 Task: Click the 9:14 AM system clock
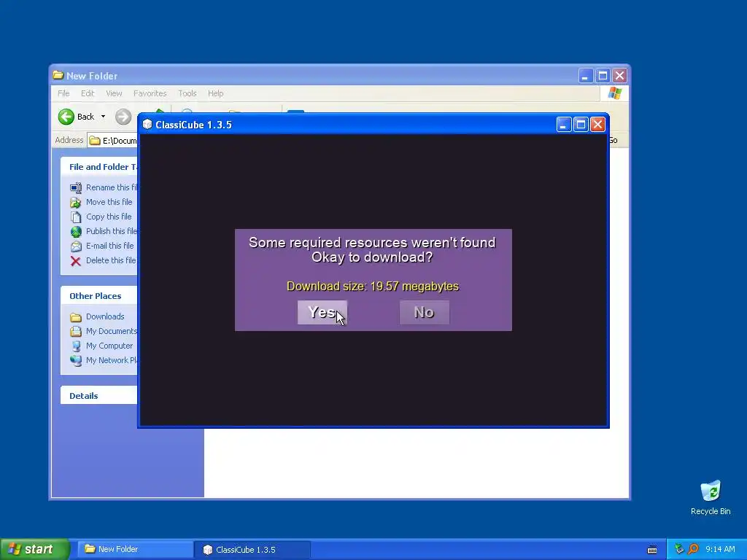click(720, 550)
